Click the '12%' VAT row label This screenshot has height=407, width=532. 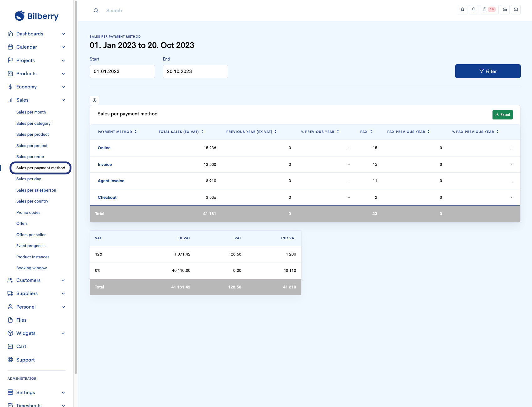[x=99, y=254]
